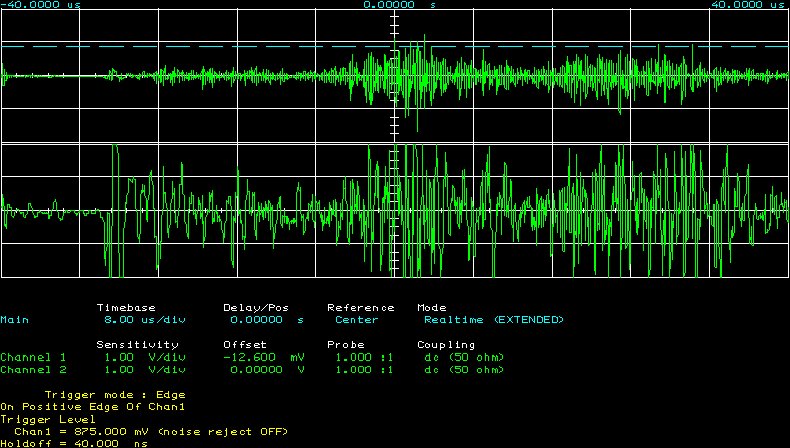Click Channel 1 offset -12.600 mV
This screenshot has height=448, width=790.
(x=264, y=357)
